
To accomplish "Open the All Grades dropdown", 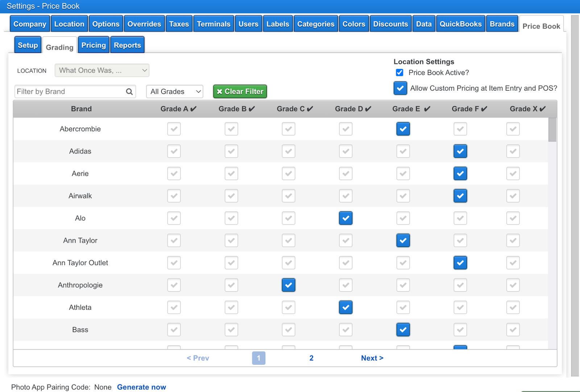I will [x=175, y=91].
